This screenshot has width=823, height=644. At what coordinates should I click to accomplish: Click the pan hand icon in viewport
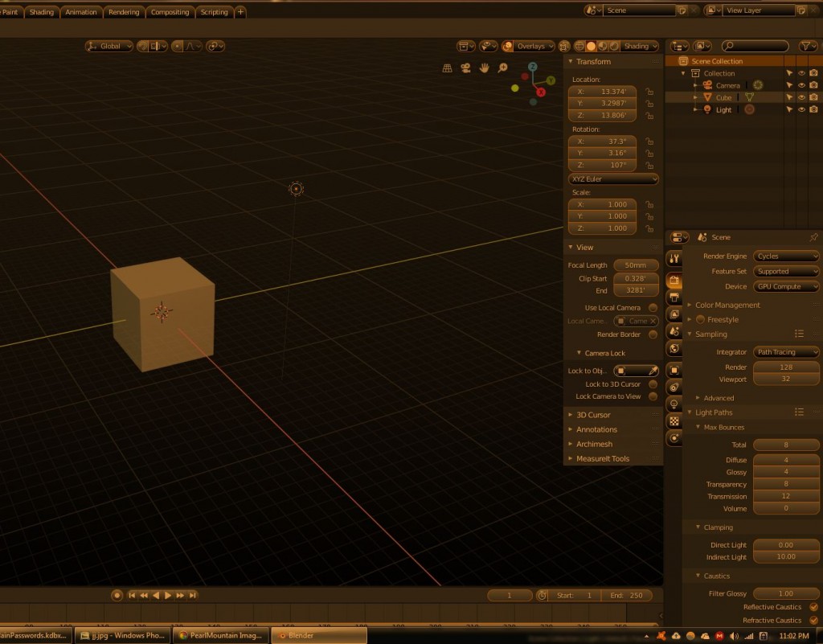(x=485, y=68)
